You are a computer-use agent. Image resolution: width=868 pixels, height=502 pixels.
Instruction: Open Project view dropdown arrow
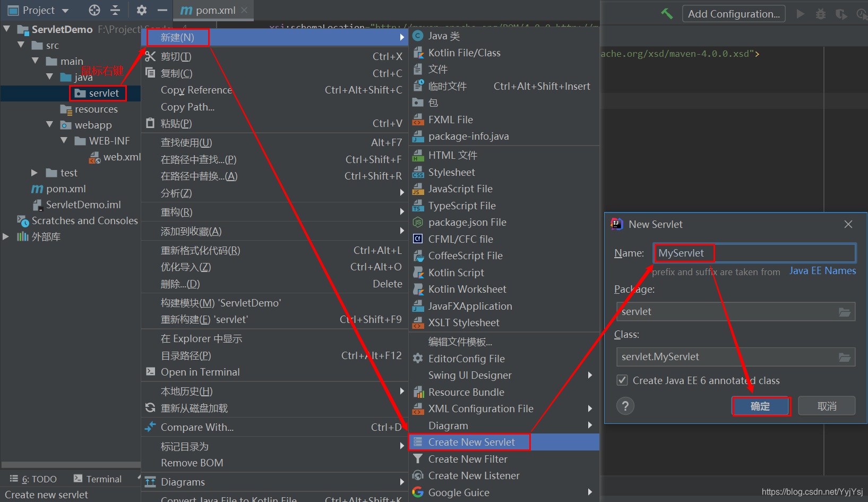click(x=65, y=11)
